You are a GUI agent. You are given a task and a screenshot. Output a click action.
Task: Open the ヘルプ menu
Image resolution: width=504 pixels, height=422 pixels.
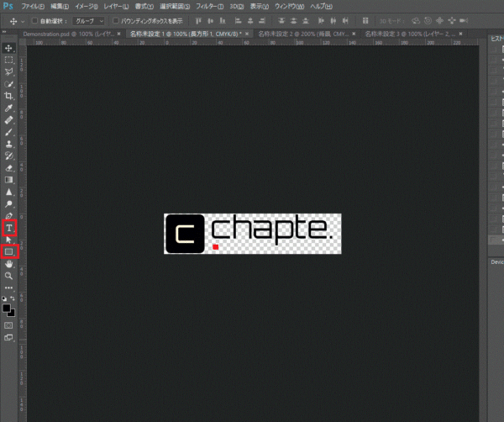[x=321, y=7]
